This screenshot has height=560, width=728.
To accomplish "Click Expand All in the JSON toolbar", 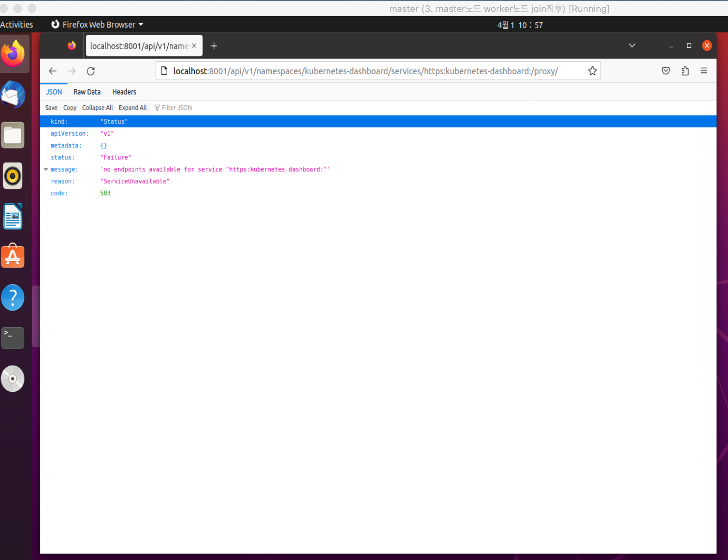I will [x=132, y=108].
